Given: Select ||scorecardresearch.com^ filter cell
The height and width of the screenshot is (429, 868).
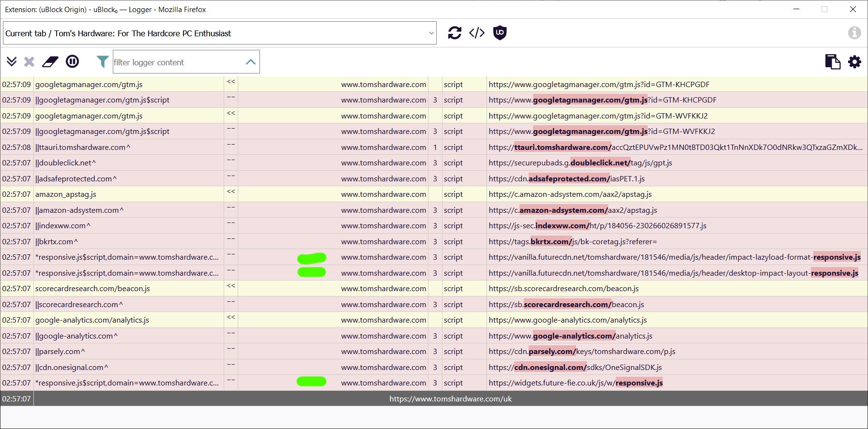Looking at the screenshot, I should click(129, 305).
